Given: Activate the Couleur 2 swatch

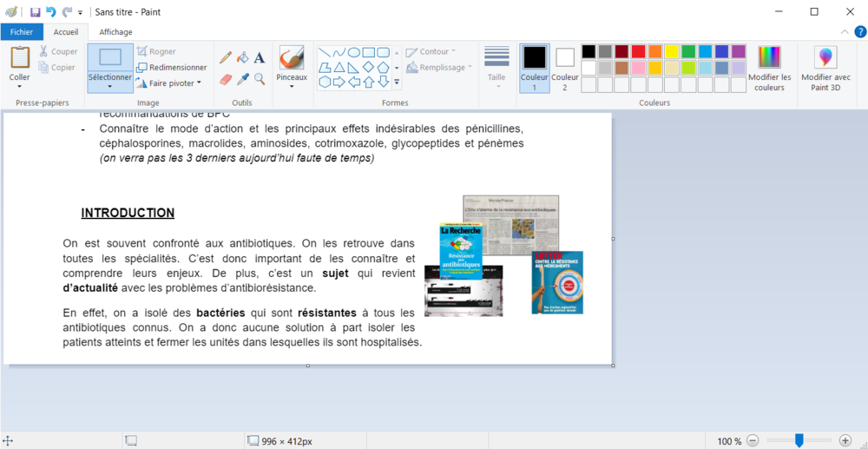Looking at the screenshot, I should click(565, 68).
